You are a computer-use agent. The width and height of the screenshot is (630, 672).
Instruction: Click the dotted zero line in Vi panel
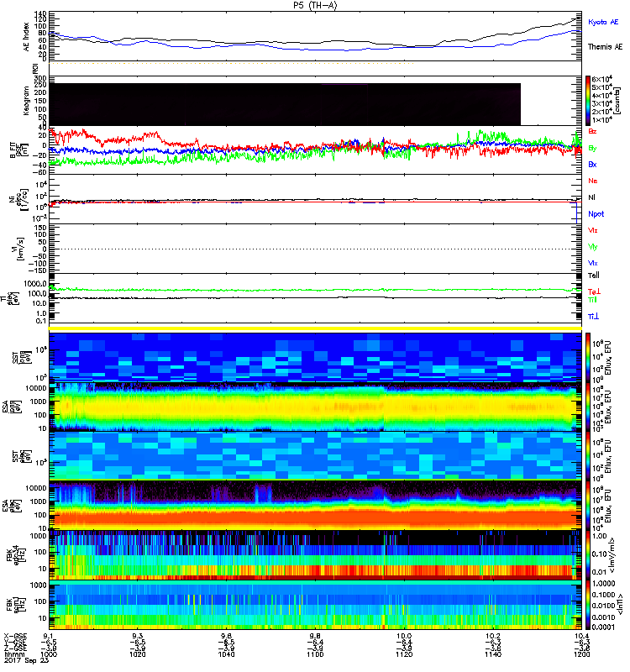tap(315, 249)
